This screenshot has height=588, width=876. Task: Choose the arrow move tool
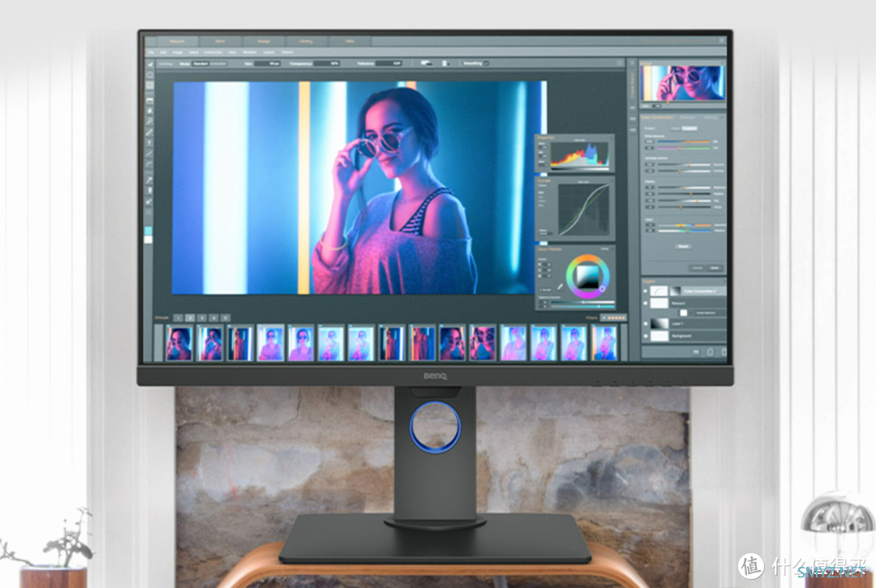pos(150,64)
